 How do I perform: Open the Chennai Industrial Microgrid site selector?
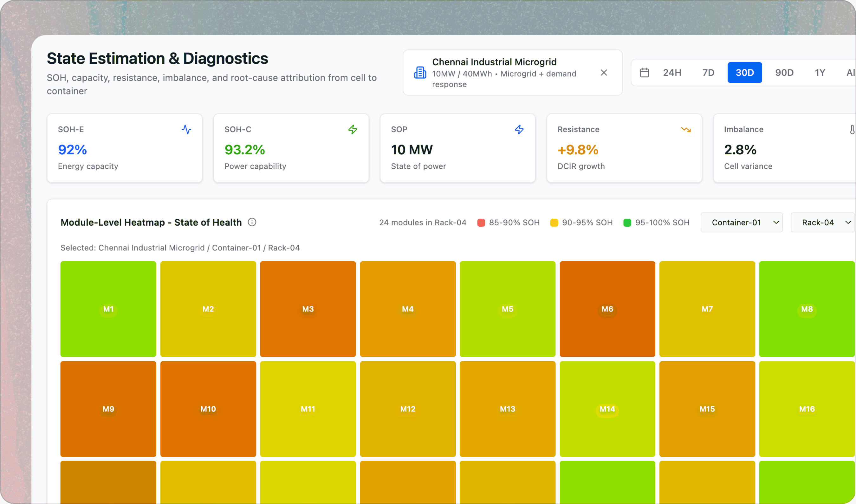pos(513,72)
